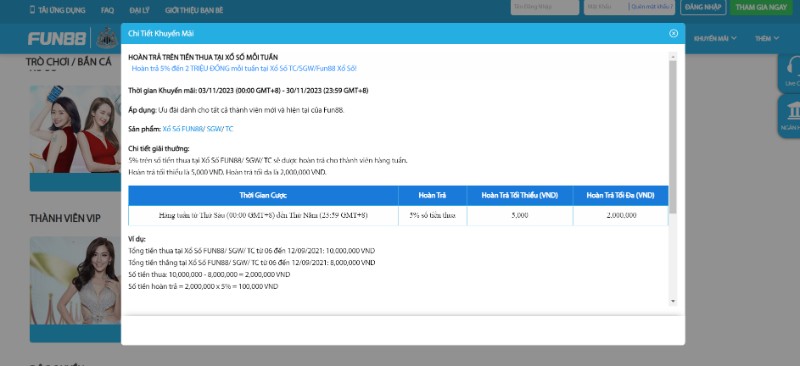Open the Đại Lý menu item
Image resolution: width=800 pixels, height=366 pixels.
(x=139, y=10)
